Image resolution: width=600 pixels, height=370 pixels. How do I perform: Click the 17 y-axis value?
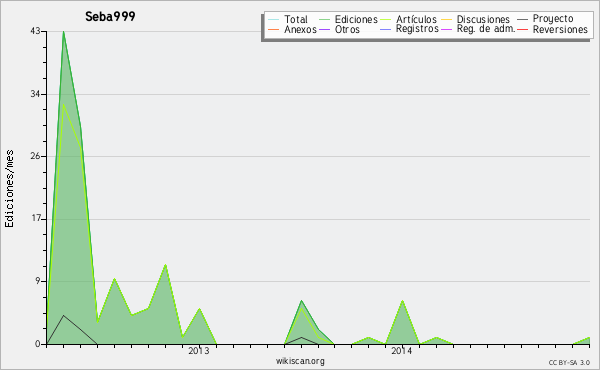coord(35,219)
